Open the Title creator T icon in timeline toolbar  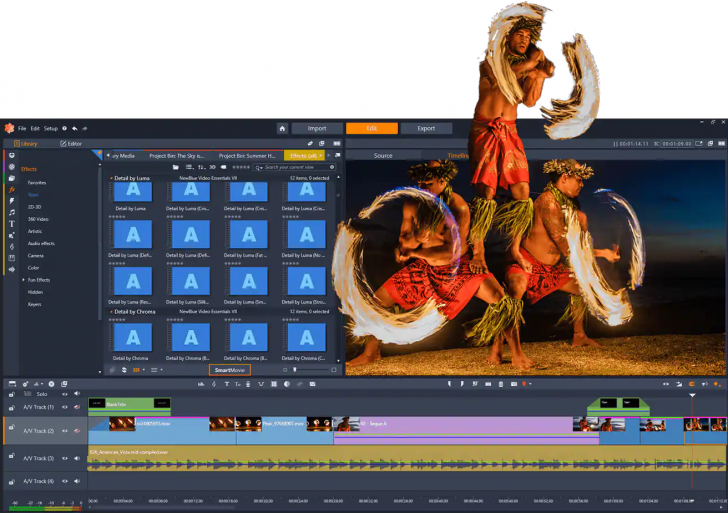tap(227, 384)
